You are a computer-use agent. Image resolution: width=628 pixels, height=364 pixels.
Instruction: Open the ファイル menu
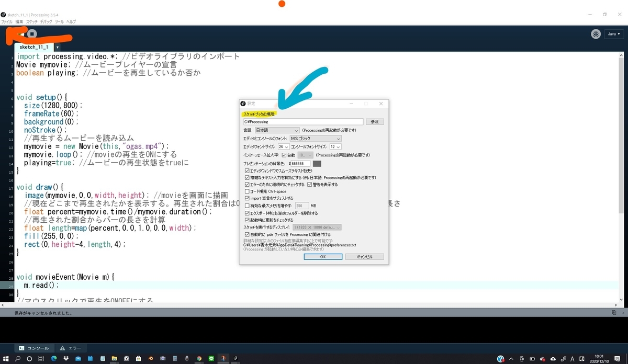click(x=6, y=21)
